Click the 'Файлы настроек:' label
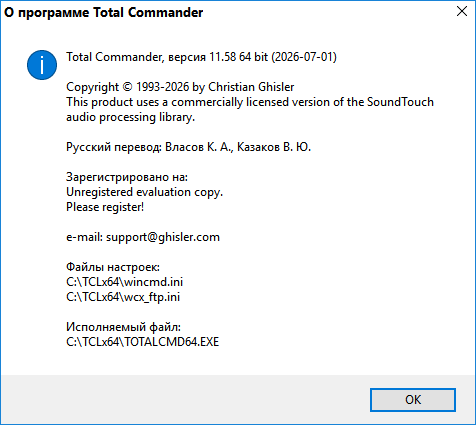This screenshot has width=476, height=425. (x=113, y=267)
